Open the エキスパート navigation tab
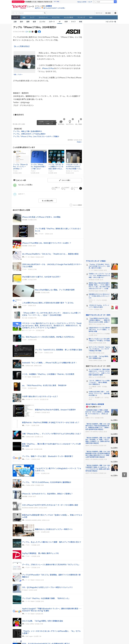The width and height of the screenshot is (129, 644). point(43,17)
